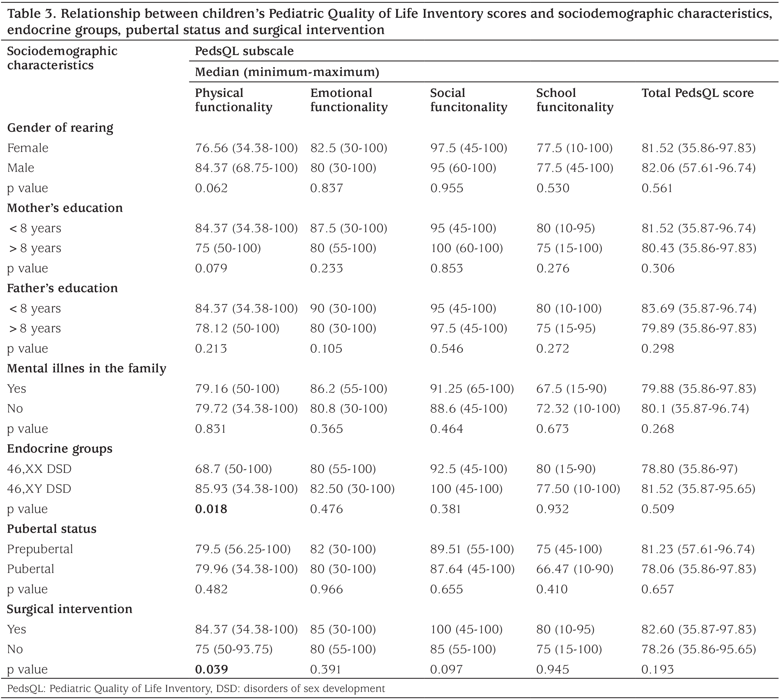The height and width of the screenshot is (700, 781).
Task: Click the 'Table 3' caption title
Action: (389, 22)
